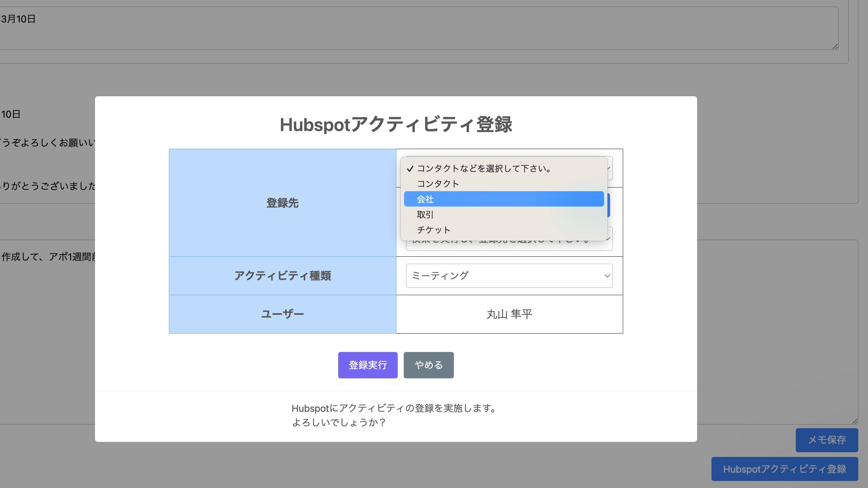This screenshot has height=488, width=868.
Task: Click the 登録先 label cell
Action: (282, 203)
